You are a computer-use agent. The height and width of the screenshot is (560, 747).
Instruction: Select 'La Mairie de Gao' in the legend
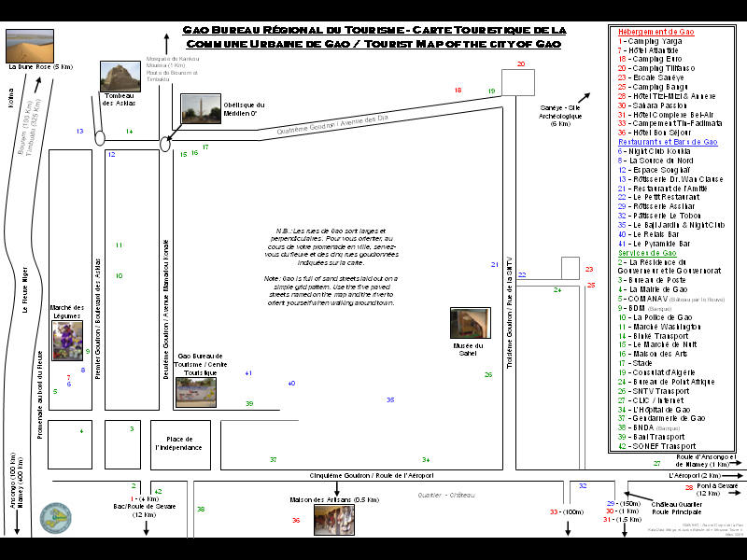(x=653, y=289)
